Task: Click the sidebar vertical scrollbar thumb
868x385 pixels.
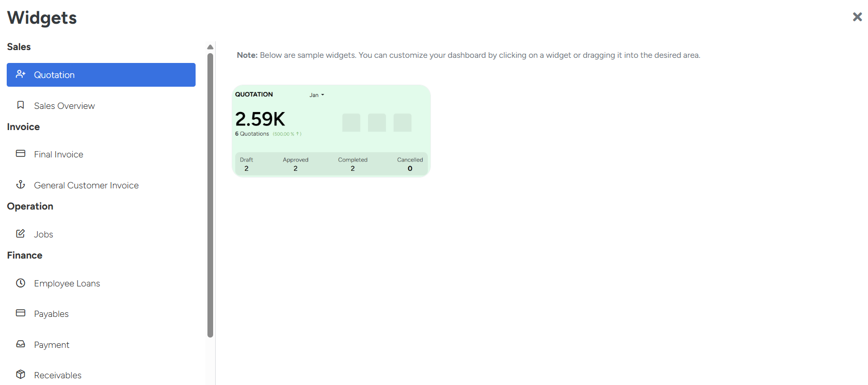Action: click(x=210, y=196)
